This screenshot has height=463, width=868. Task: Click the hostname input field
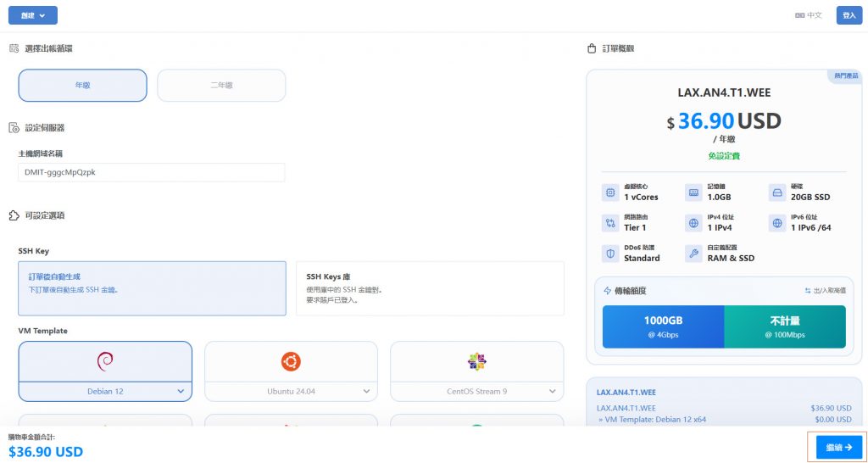coord(152,172)
